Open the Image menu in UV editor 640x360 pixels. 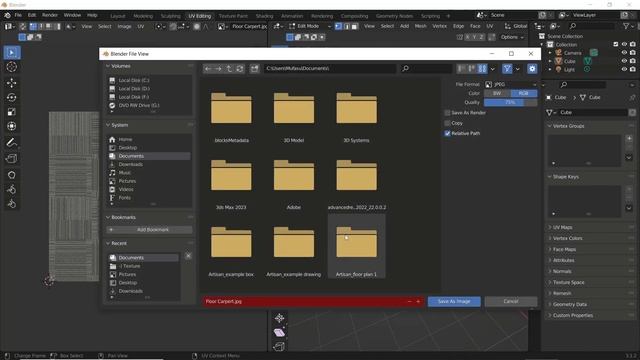pyautogui.click(x=124, y=26)
